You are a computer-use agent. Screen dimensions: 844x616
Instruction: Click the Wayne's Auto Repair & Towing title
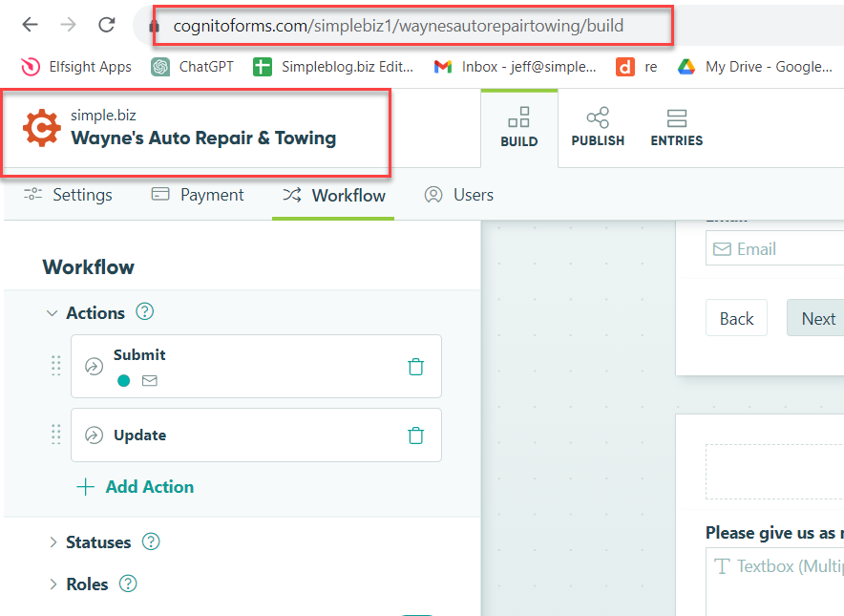(203, 138)
